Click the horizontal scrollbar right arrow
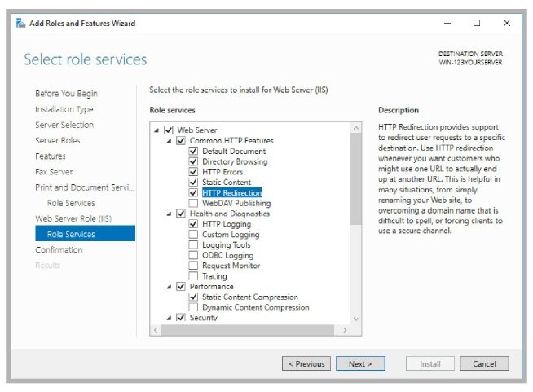533x392 pixels. pos(346,330)
